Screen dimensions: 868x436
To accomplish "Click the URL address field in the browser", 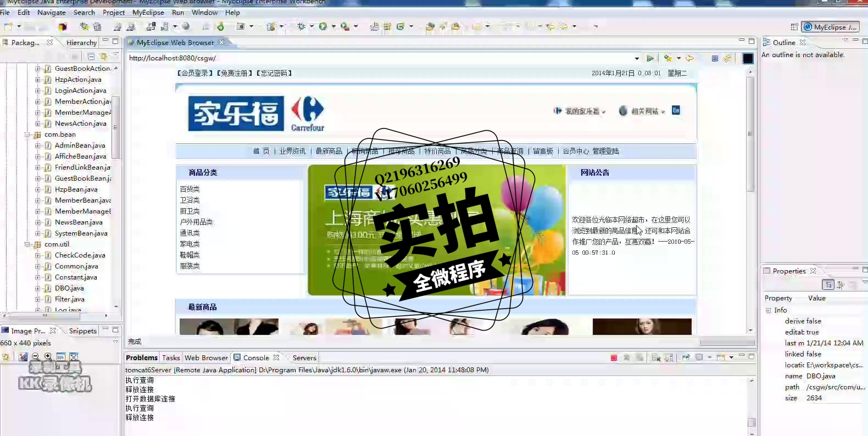I will click(x=379, y=58).
